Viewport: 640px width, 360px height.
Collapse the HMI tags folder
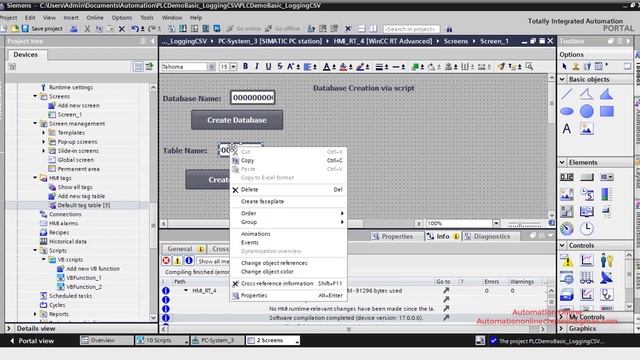point(35,178)
